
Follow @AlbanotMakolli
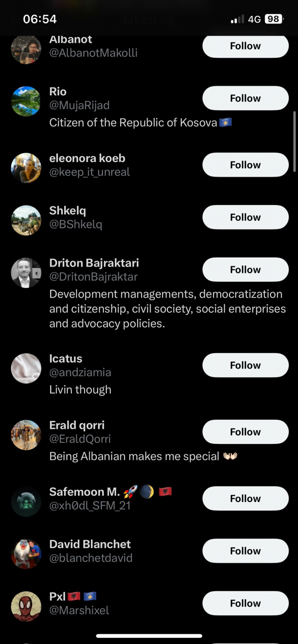tap(245, 46)
